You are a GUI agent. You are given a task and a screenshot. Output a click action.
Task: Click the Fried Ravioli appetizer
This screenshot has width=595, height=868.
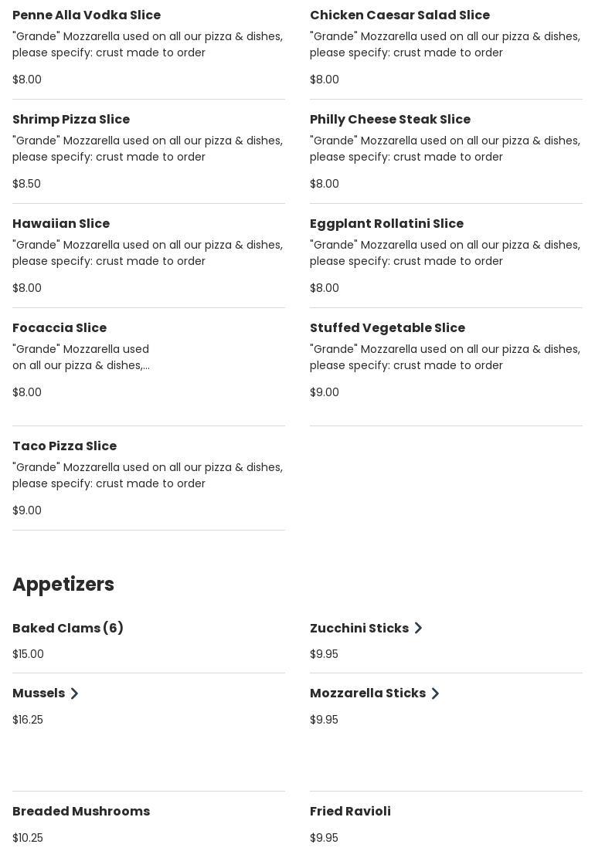(350, 812)
